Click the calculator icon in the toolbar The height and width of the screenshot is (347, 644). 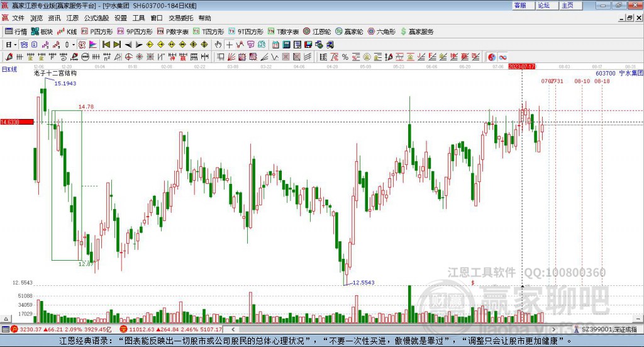point(287,45)
